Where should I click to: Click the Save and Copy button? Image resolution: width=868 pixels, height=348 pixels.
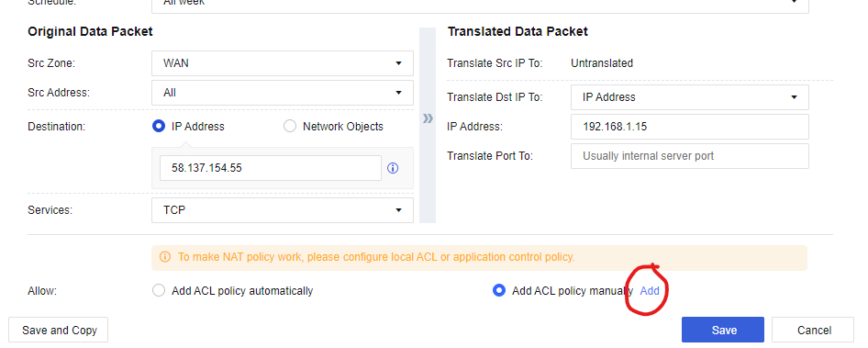click(x=59, y=330)
